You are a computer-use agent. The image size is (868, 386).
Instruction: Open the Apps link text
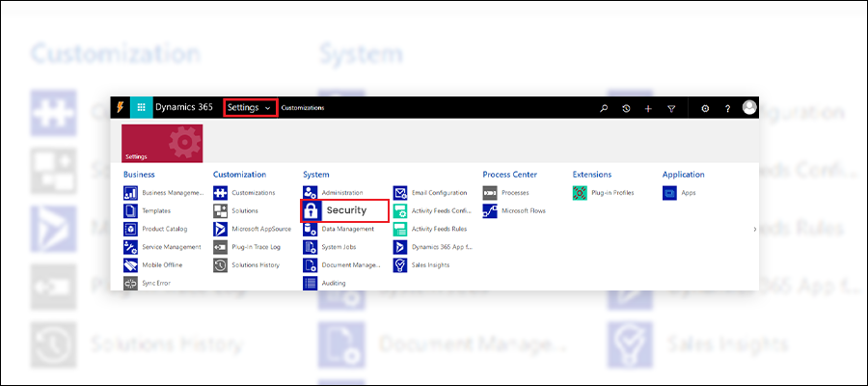(x=689, y=193)
